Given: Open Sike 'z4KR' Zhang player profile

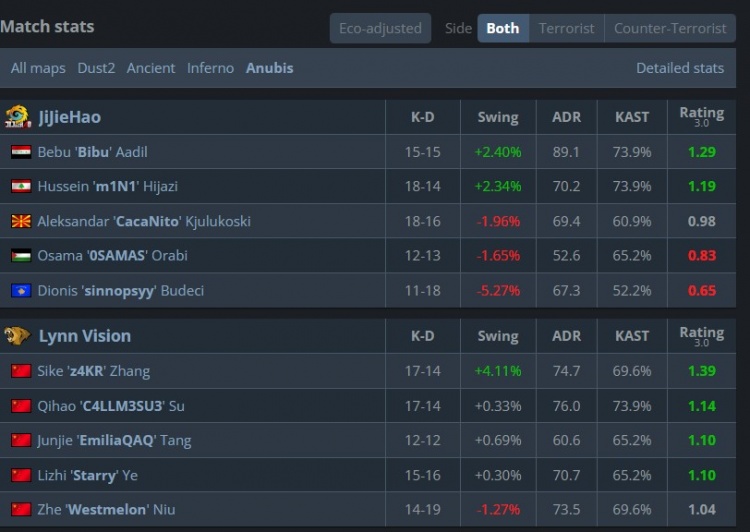Looking at the screenshot, I should [94, 371].
